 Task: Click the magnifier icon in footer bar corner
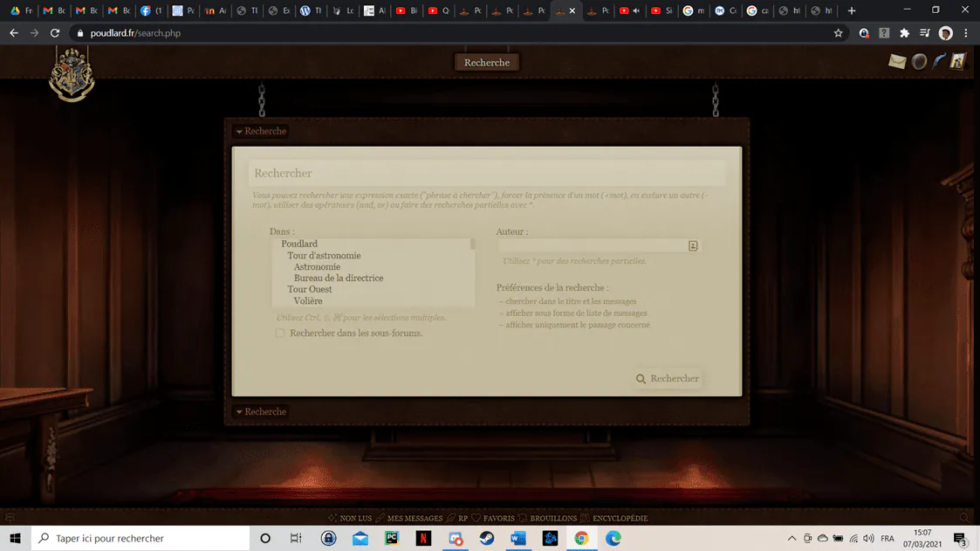[x=963, y=518]
